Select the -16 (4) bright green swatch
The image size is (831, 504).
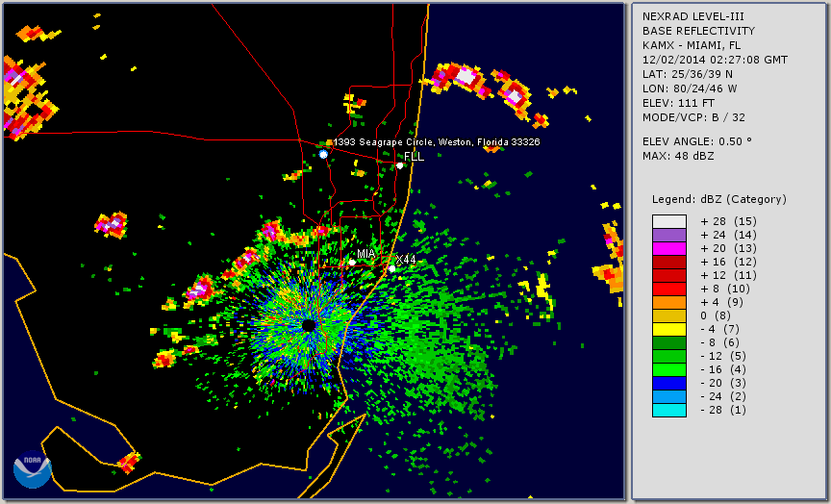(x=669, y=370)
